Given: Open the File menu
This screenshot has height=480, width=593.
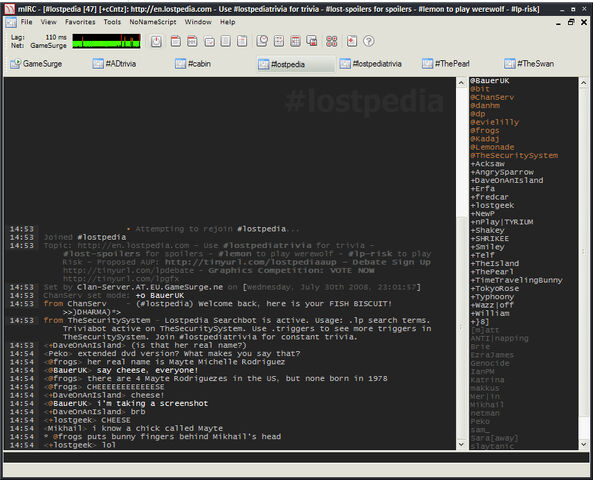Looking at the screenshot, I should click(x=26, y=22).
